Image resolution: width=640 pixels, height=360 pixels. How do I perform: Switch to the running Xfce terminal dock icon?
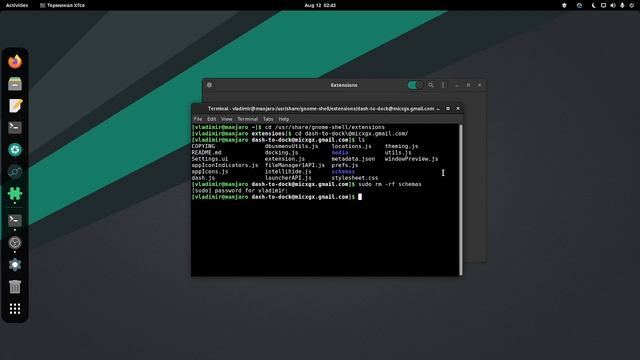click(15, 220)
